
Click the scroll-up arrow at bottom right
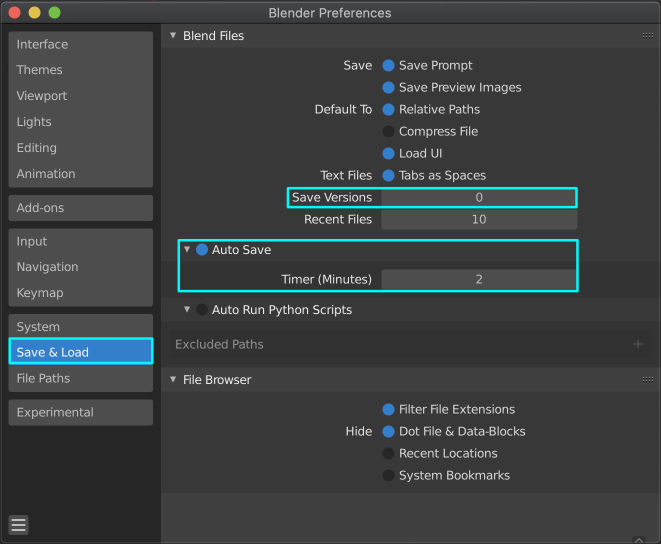tap(639, 539)
